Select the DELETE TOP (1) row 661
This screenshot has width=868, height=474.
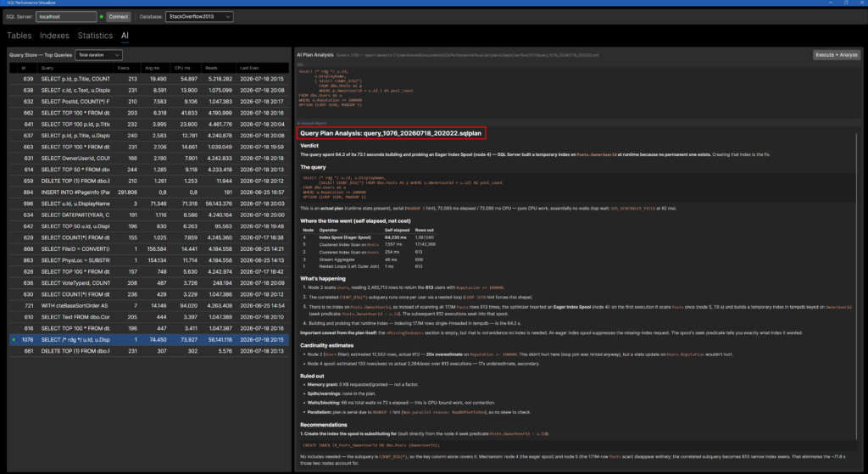pos(149,351)
